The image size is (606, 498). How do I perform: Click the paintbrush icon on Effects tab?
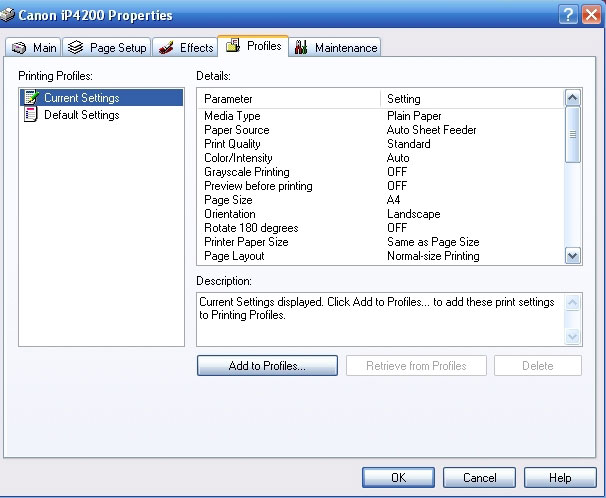pyautogui.click(x=166, y=48)
